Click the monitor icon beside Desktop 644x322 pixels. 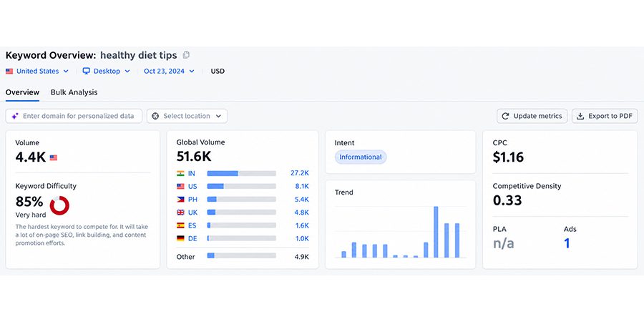click(x=87, y=71)
